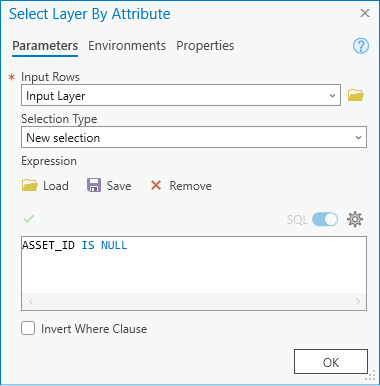Verify SQL expression with green checkmark
The image size is (380, 386).
pos(29,219)
